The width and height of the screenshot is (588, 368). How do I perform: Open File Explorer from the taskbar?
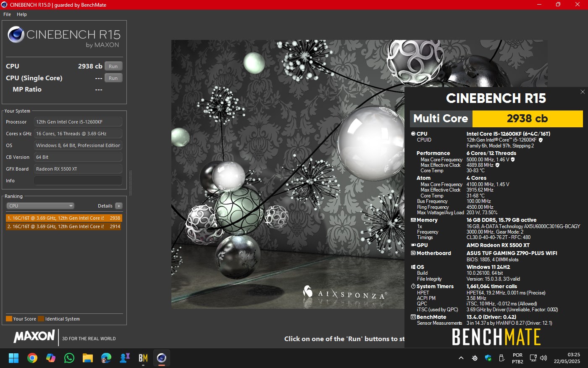[x=88, y=358]
